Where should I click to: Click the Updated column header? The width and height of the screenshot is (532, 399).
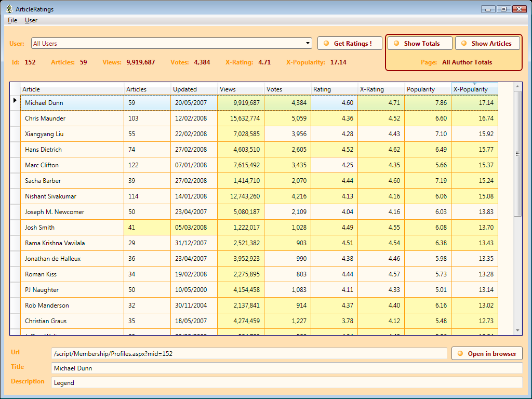pyautogui.click(x=194, y=89)
